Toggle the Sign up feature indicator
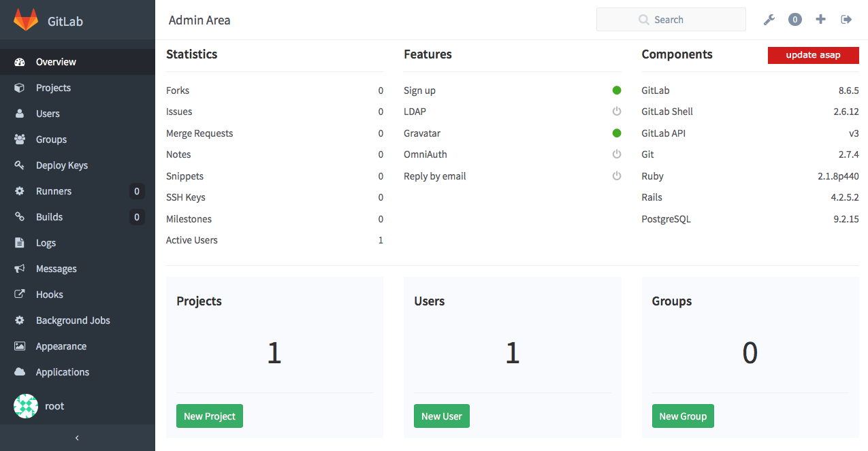Screen dimensions: 868x451 coord(616,90)
